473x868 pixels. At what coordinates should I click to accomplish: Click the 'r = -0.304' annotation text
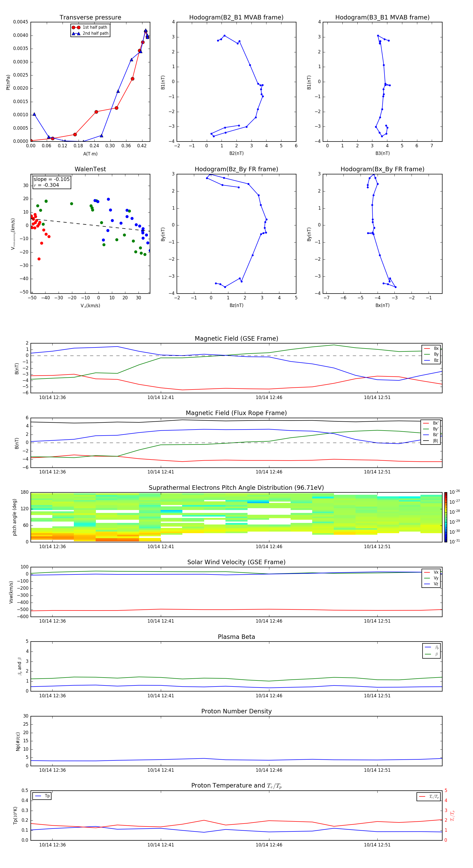click(x=47, y=185)
